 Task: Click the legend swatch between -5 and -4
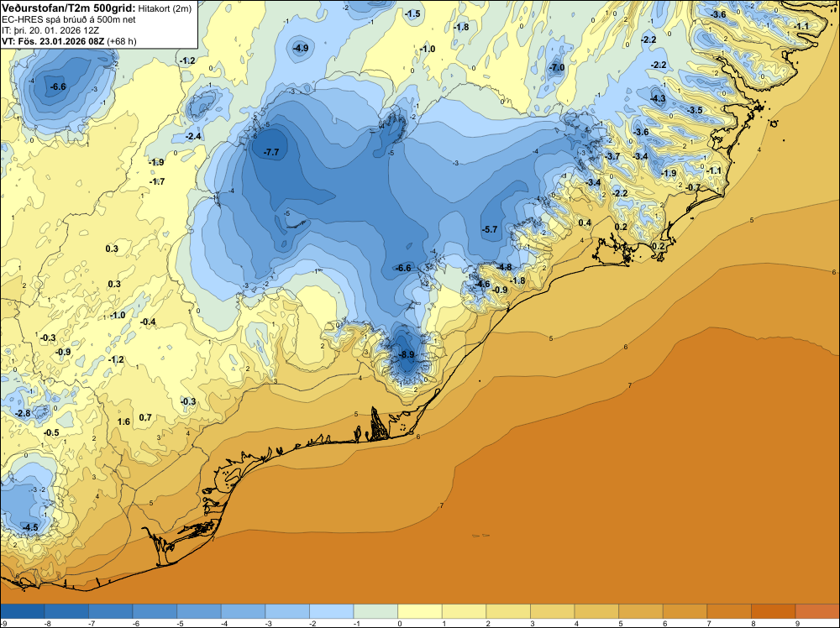point(199,611)
